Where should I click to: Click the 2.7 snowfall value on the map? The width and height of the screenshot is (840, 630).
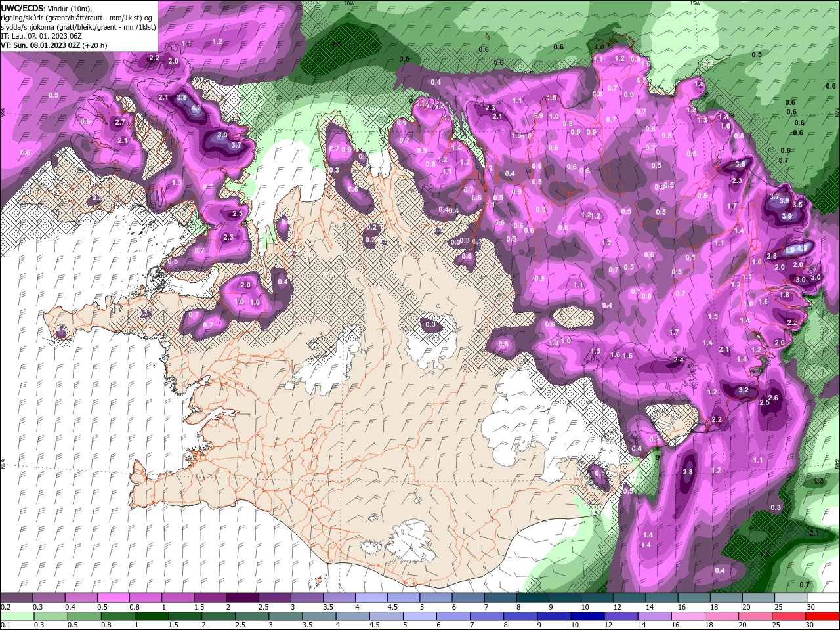[x=119, y=122]
